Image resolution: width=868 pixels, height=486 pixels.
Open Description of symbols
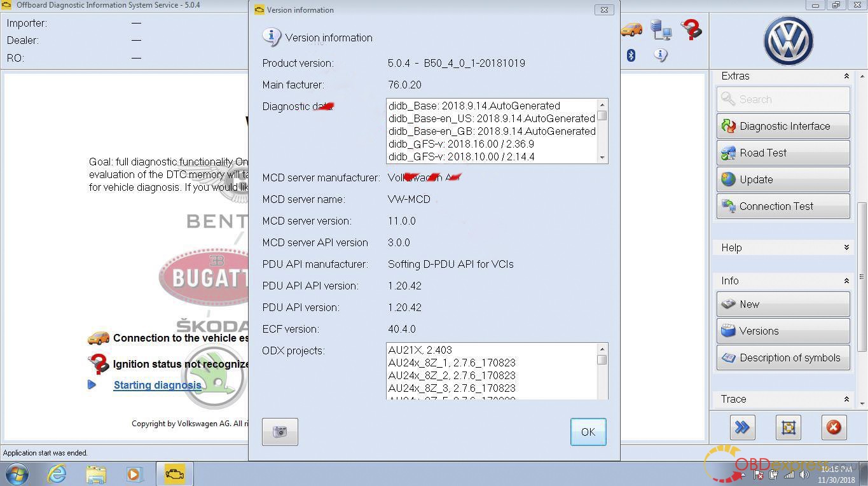[x=783, y=358]
